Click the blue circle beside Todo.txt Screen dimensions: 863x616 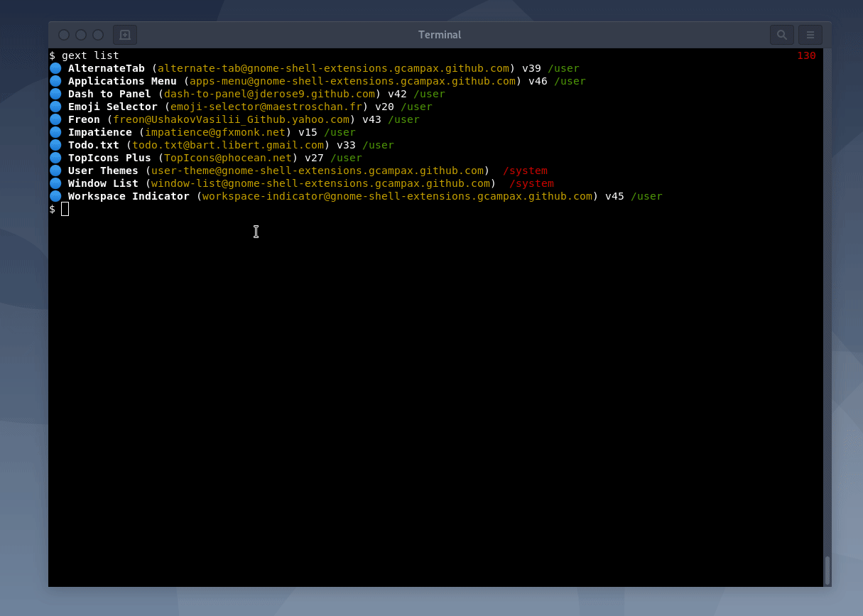[55, 146]
